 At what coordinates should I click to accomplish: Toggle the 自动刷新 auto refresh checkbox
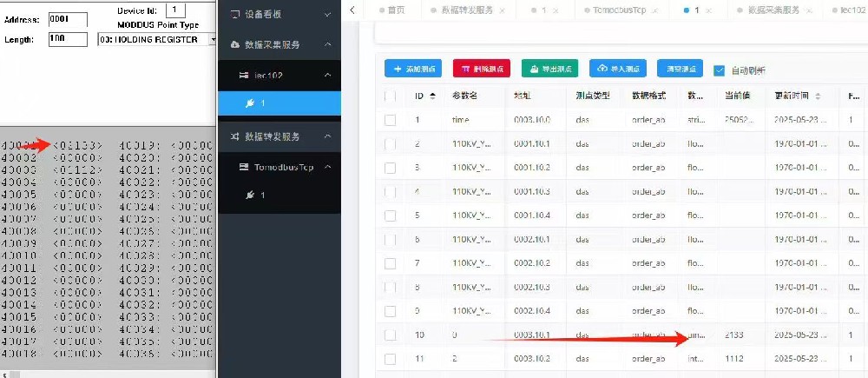click(x=719, y=70)
